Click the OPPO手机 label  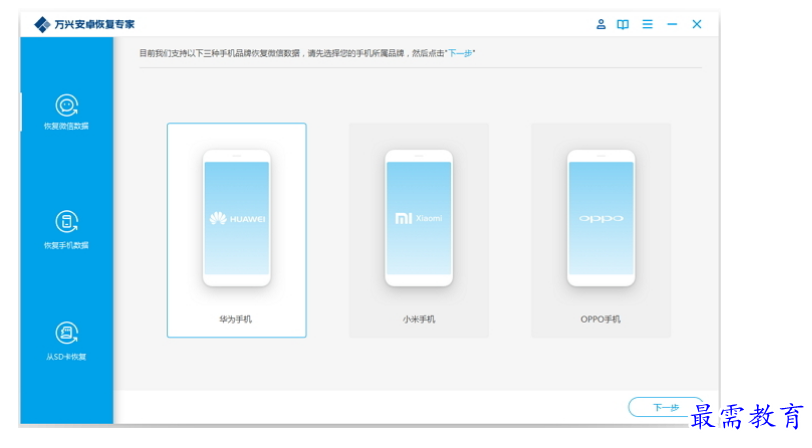pyautogui.click(x=600, y=319)
